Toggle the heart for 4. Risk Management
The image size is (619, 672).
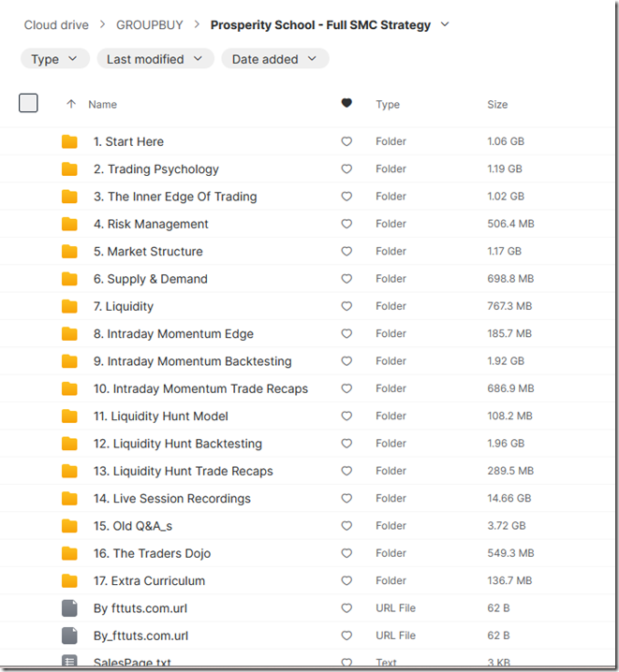(346, 224)
